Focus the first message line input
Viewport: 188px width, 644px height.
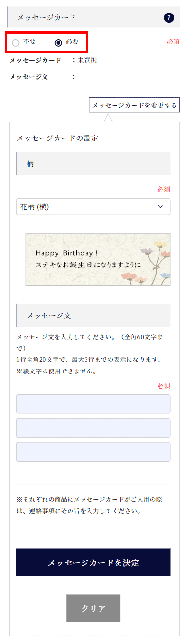[93, 404]
